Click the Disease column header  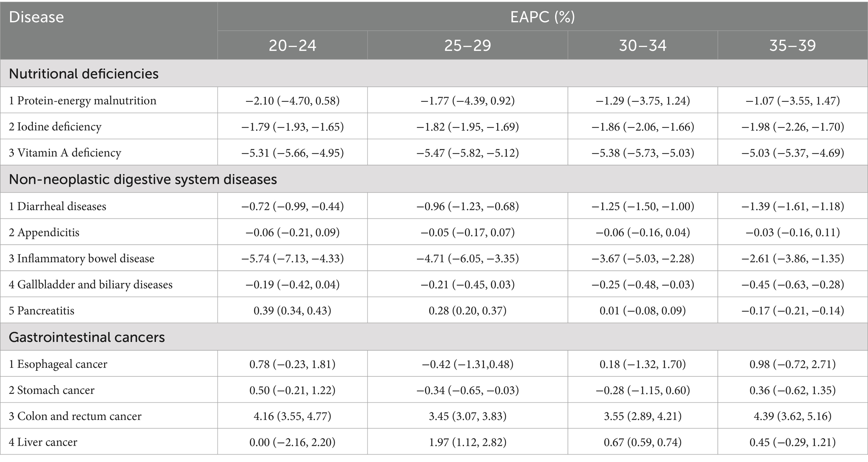pos(37,17)
